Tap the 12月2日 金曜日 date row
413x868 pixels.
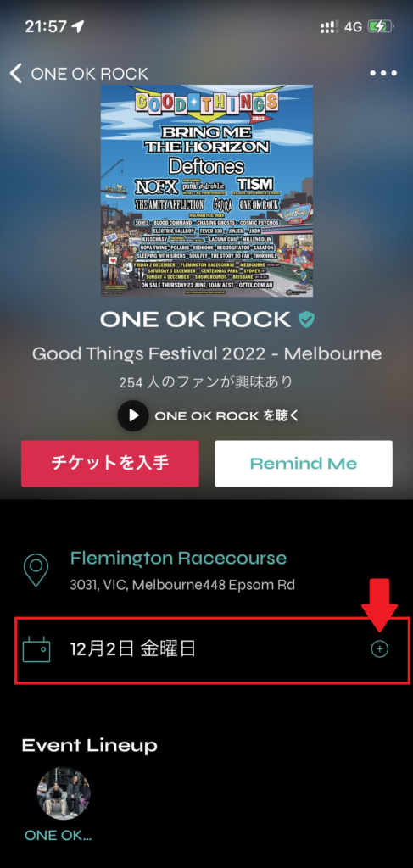click(x=213, y=649)
